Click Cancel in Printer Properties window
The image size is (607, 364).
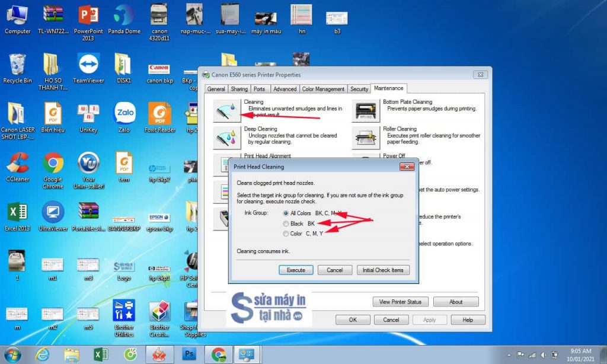click(391, 320)
